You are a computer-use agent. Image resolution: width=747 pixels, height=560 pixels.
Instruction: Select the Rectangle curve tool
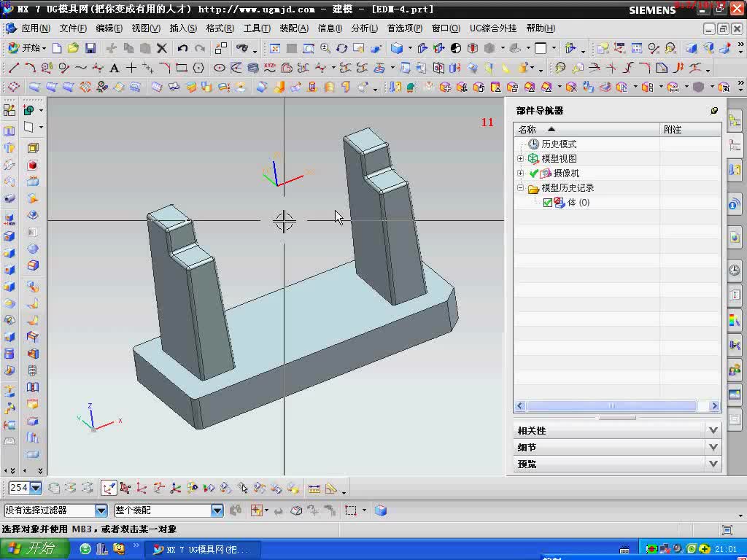click(181, 68)
